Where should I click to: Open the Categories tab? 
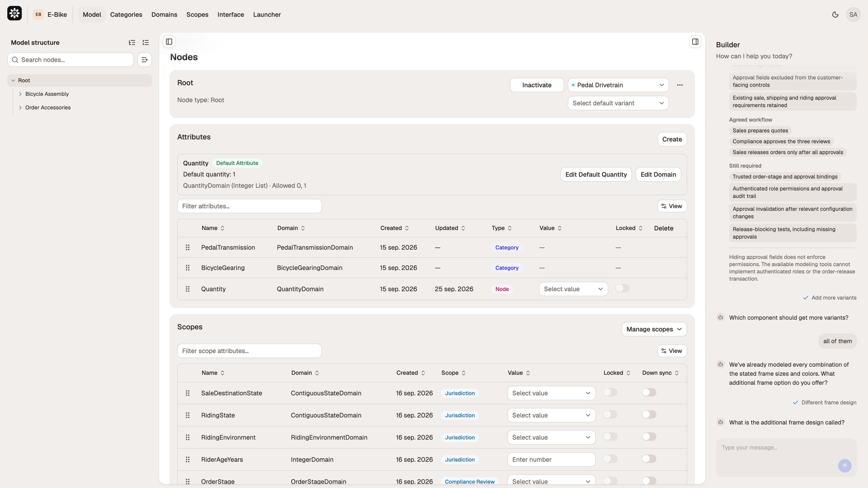[x=126, y=14]
